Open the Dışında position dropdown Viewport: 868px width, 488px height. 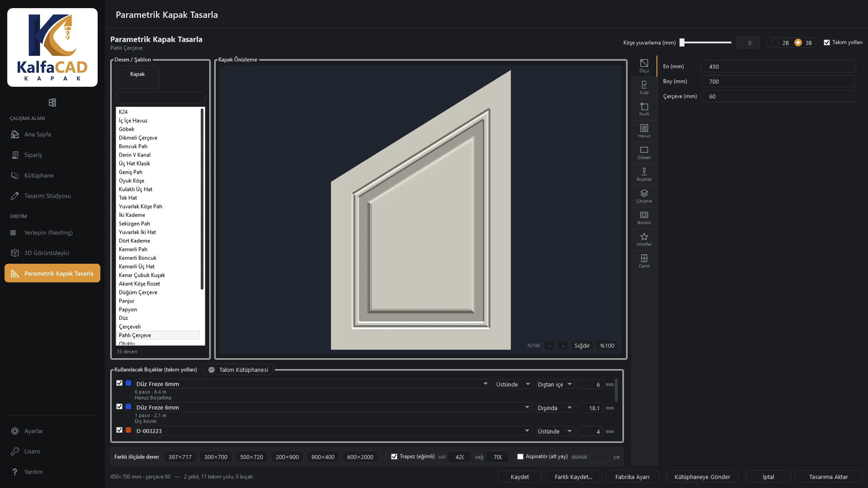point(555,408)
